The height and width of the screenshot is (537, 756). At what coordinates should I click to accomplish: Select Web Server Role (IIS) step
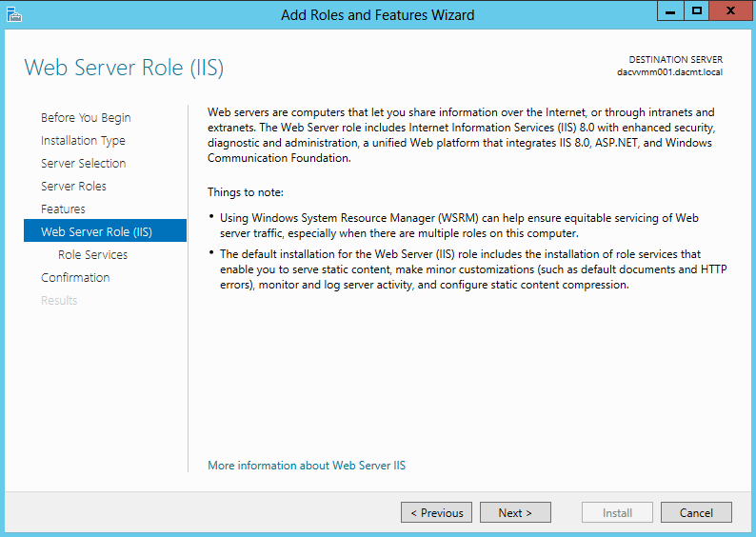point(105,231)
